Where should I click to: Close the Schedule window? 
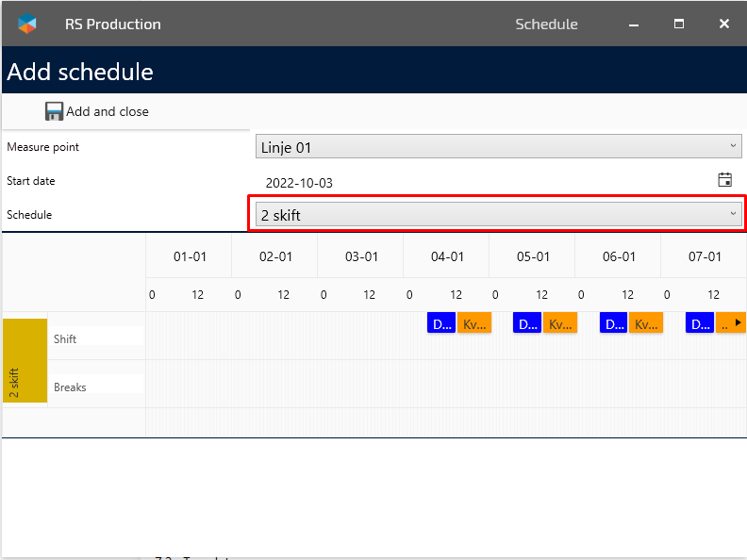[x=723, y=24]
